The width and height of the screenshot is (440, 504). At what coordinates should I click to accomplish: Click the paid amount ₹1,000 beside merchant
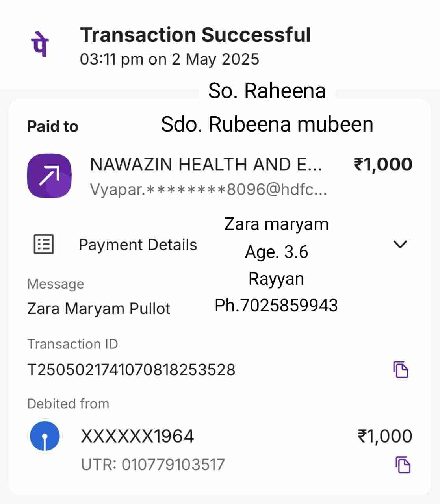[383, 164]
